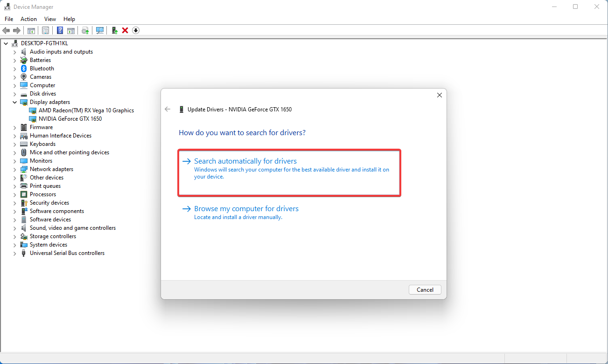Open the View menu
This screenshot has width=608, height=364.
[x=50, y=19]
